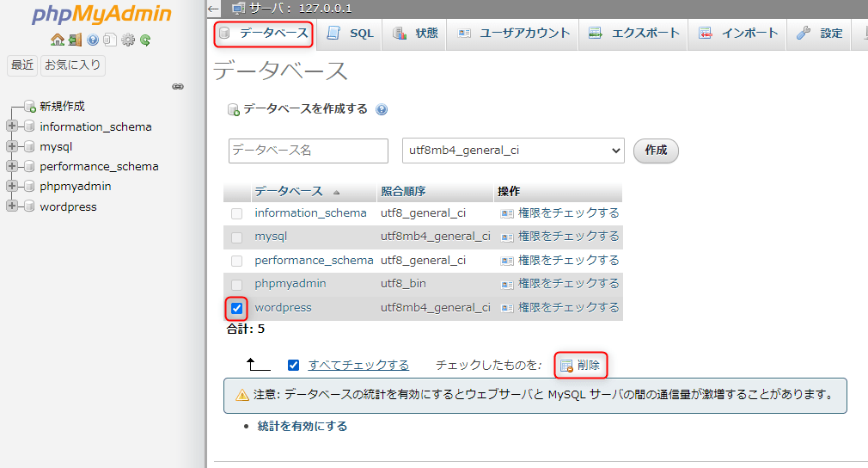868x468 pixels.
Task: Switch to the SQL tab
Action: coord(351,34)
